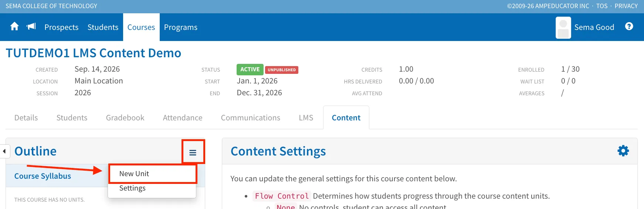Open the TOS link

pos(602,6)
